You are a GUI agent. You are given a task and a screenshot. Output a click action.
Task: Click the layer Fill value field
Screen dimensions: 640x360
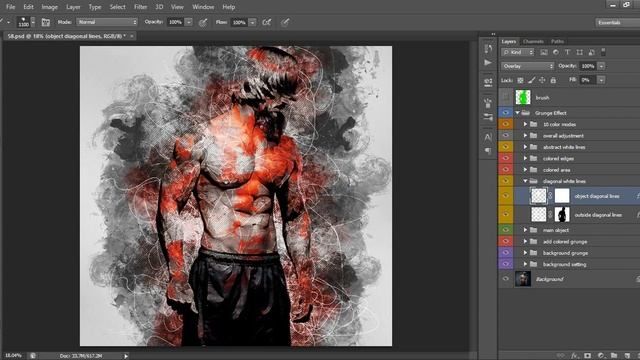point(587,80)
